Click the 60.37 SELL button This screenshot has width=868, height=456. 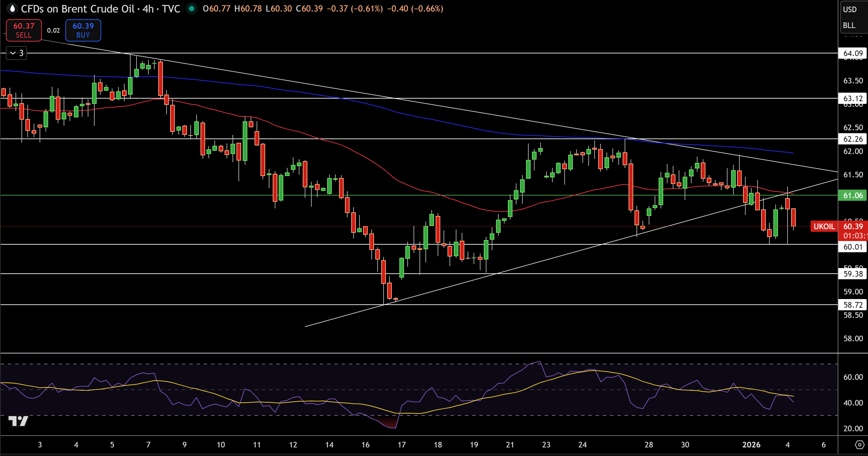click(24, 30)
